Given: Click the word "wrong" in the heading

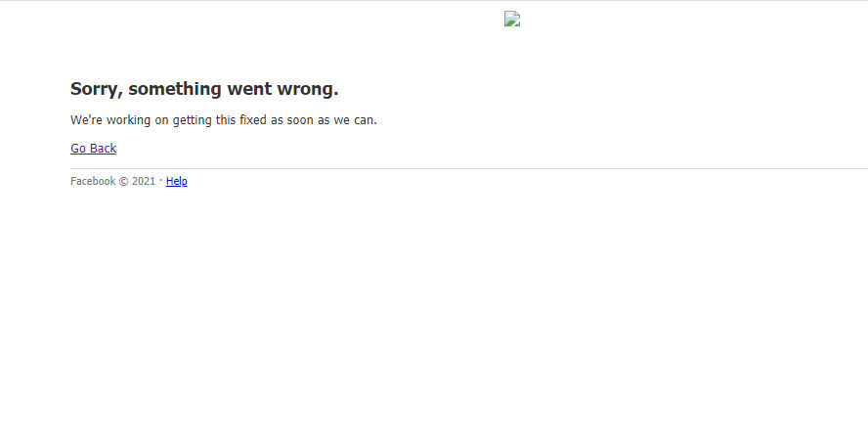Looking at the screenshot, I should (305, 89).
